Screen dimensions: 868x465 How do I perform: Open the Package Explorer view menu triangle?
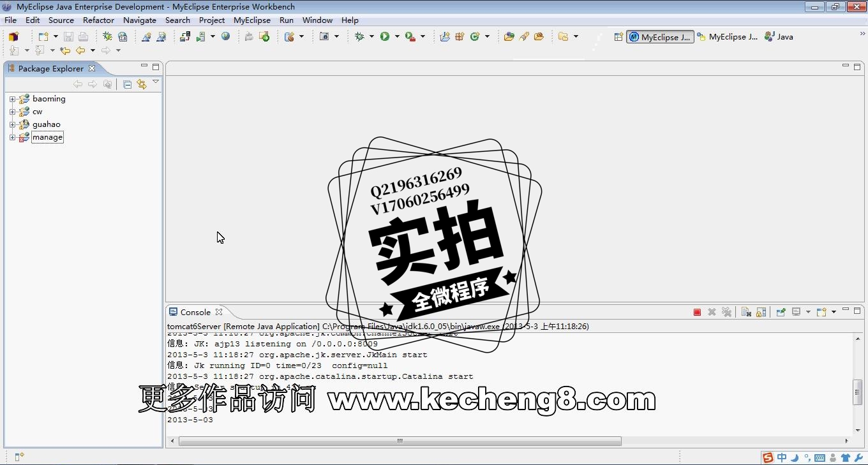click(x=155, y=82)
